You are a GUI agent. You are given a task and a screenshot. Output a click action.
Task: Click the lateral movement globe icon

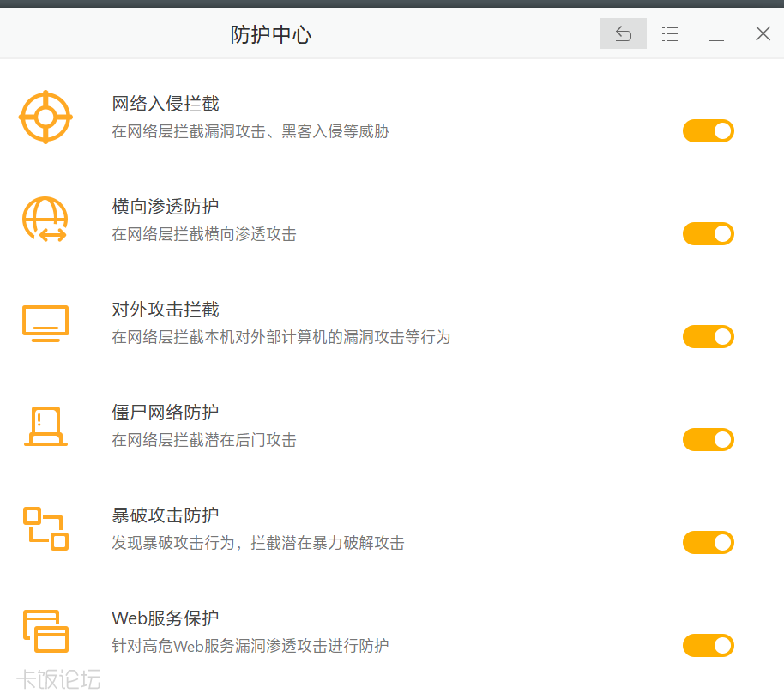click(x=45, y=220)
